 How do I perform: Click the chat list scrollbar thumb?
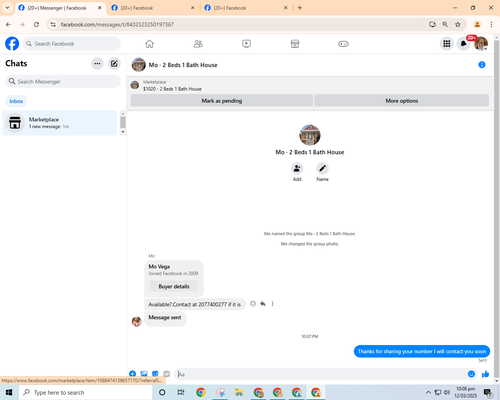(123, 122)
